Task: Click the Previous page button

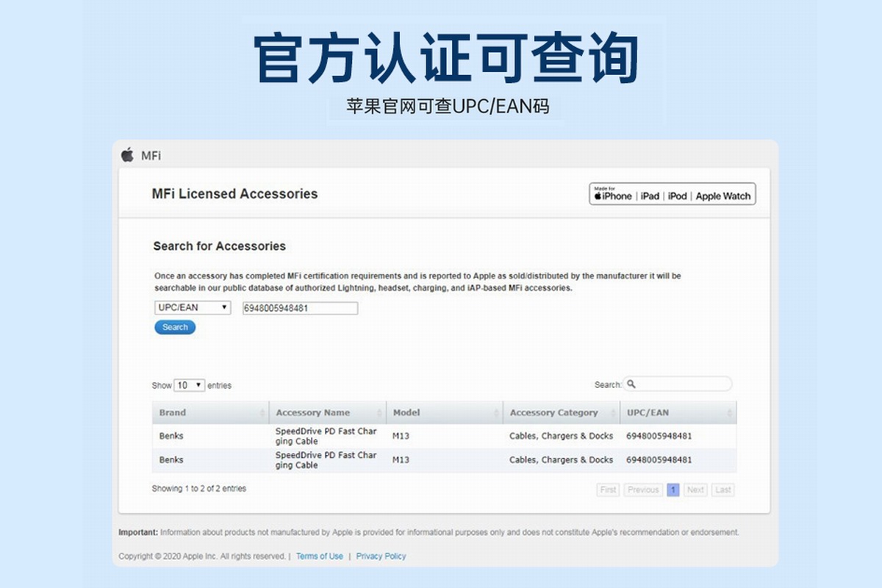Action: pos(643,490)
